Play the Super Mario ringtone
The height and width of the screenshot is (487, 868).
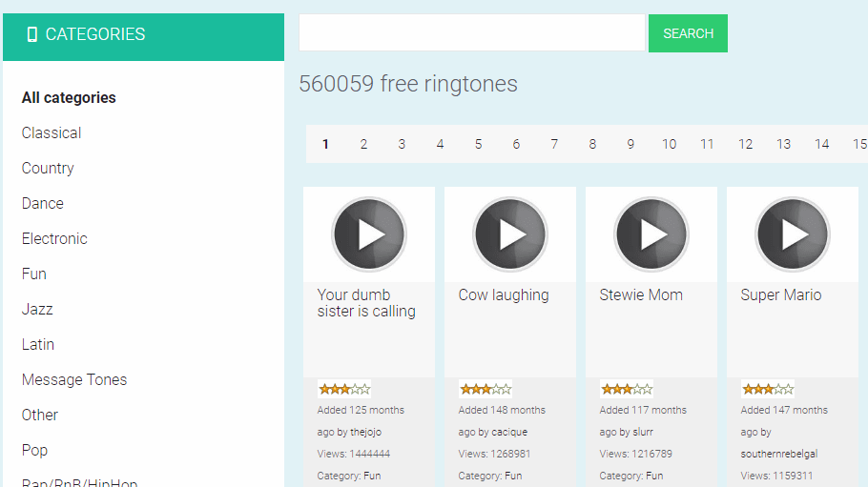coord(792,234)
